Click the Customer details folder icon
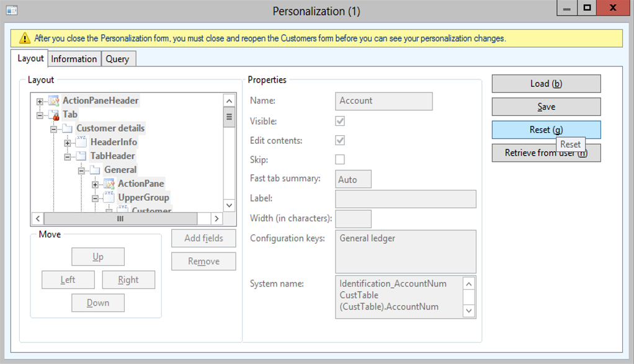The height and width of the screenshot is (364, 634). [68, 128]
